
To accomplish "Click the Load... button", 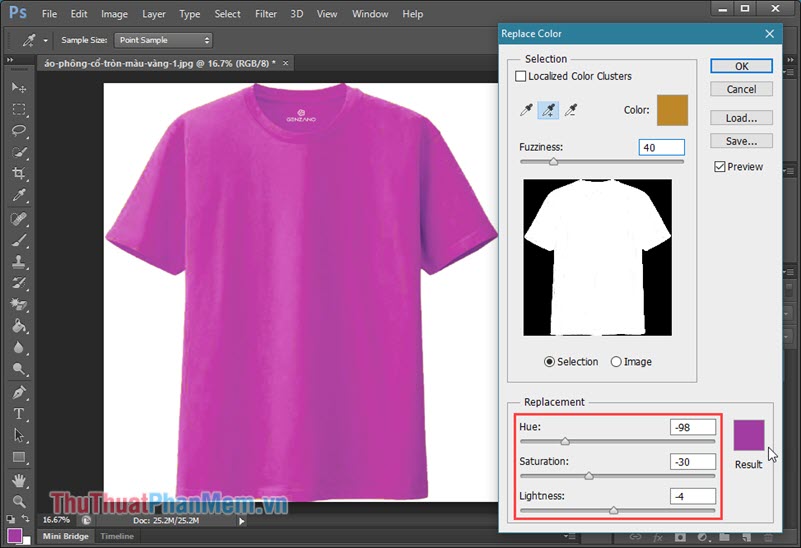I will coord(741,118).
